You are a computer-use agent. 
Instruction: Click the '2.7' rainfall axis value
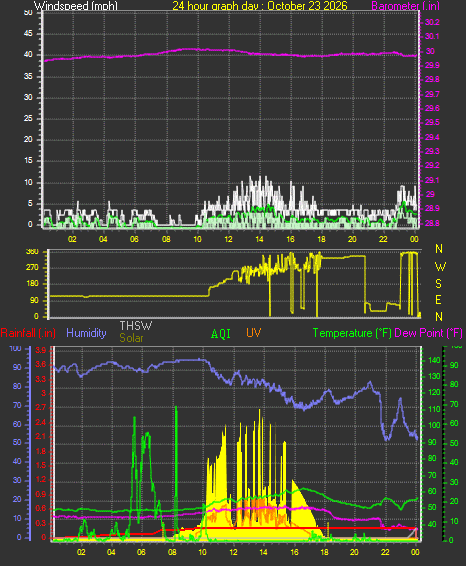[x=41, y=408]
